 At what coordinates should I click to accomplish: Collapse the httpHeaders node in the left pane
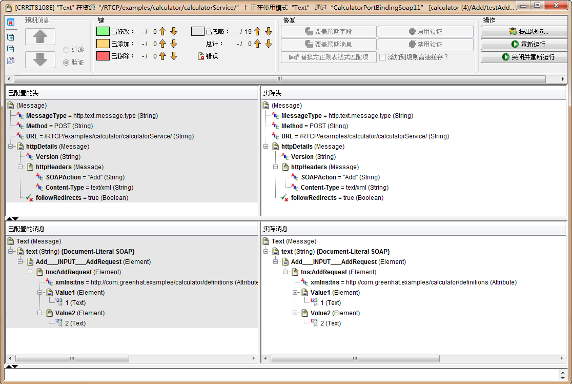pos(21,167)
